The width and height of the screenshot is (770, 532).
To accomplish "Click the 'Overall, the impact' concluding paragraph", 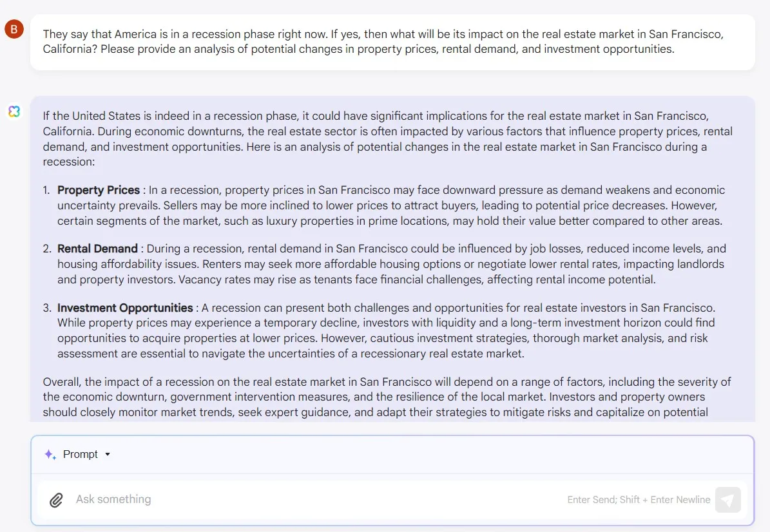I will tap(387, 397).
